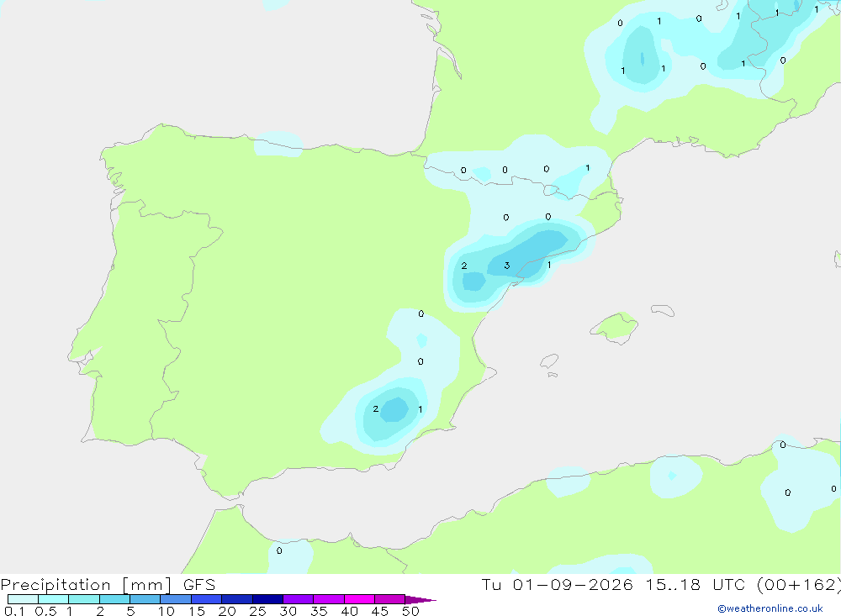Click the 'GFS' model label
841x616 pixels.
[199, 585]
